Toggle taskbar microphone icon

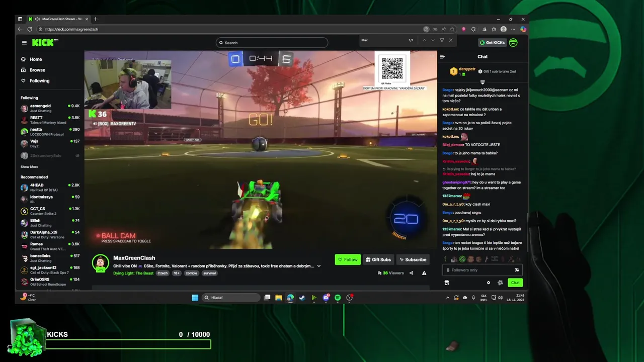pos(473,298)
